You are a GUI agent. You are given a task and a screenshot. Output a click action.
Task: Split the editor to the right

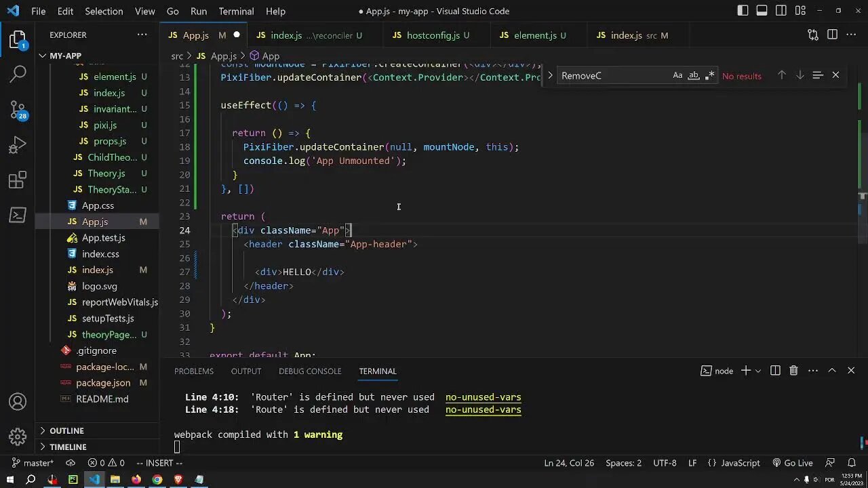832,35
